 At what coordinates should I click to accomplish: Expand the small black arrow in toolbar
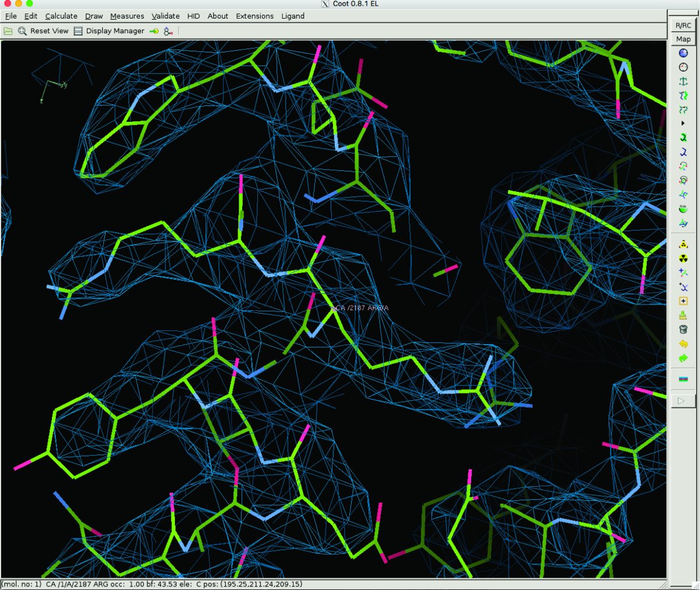pos(683,124)
